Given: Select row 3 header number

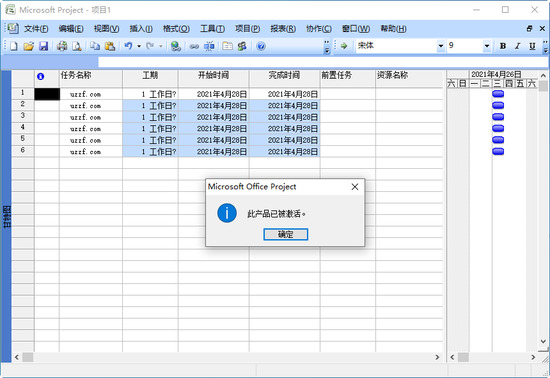Looking at the screenshot, I should pos(23,116).
